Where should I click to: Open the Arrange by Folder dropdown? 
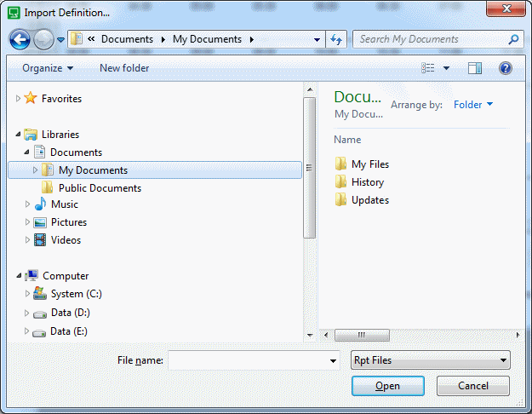click(x=473, y=105)
